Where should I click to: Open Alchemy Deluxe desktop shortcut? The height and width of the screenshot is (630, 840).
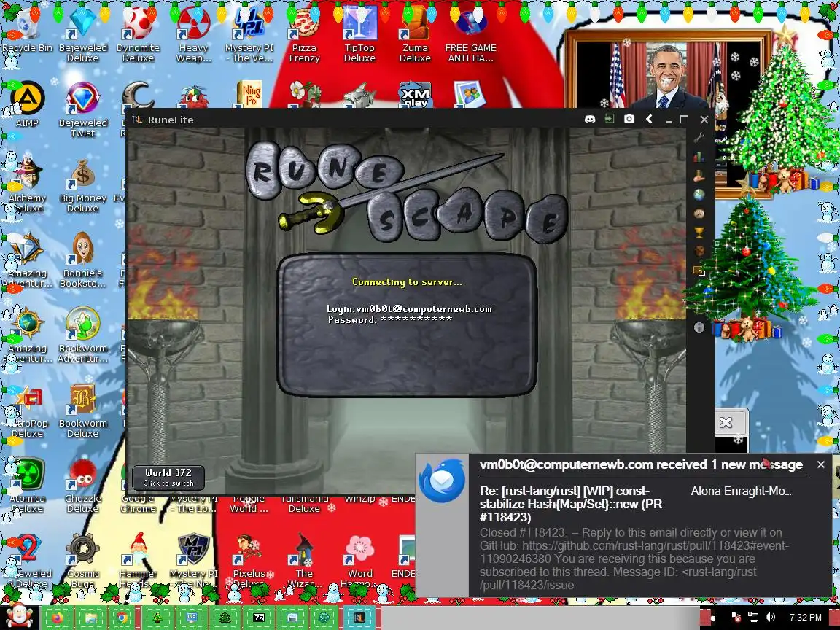point(27,185)
